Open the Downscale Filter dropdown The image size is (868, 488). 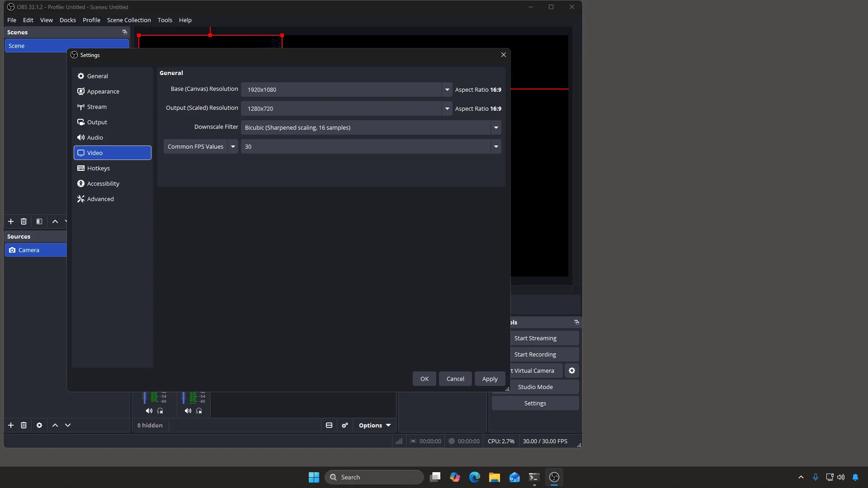tap(371, 127)
